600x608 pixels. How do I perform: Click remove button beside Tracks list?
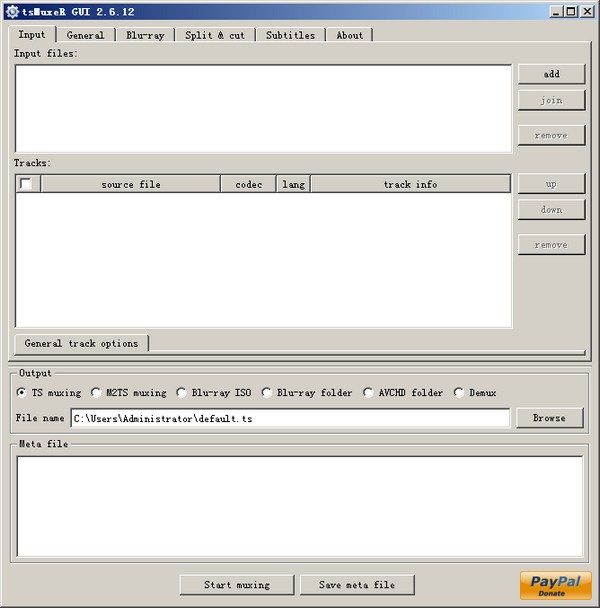click(552, 245)
